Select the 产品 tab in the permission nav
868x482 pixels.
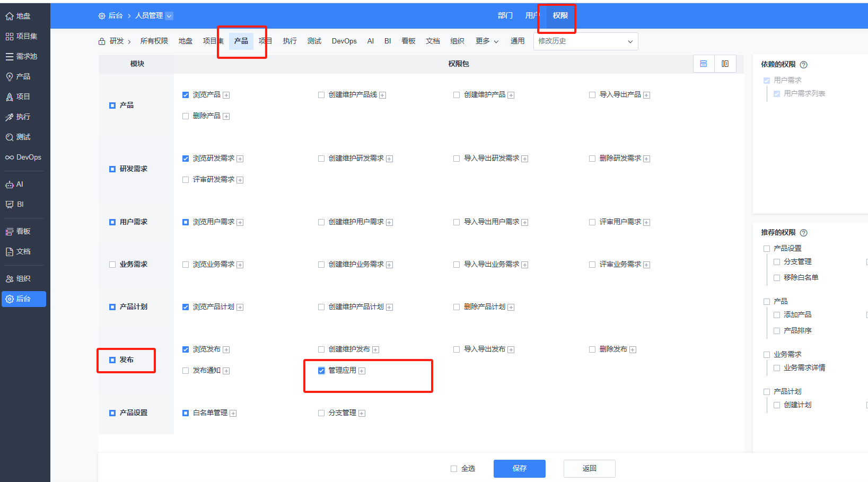[x=241, y=41]
